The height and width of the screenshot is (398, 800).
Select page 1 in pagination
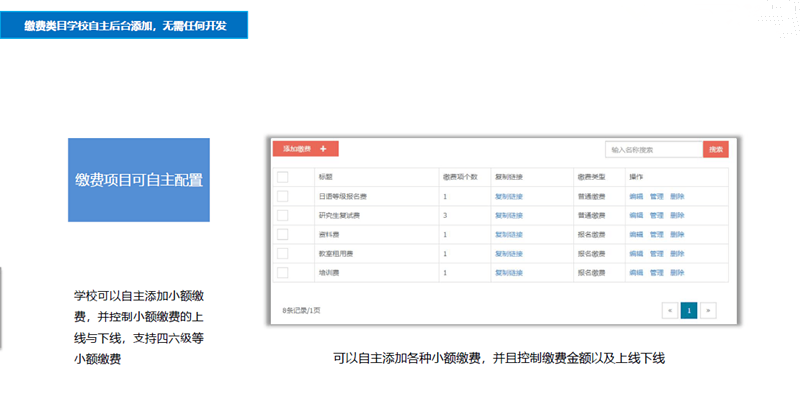[x=689, y=310]
